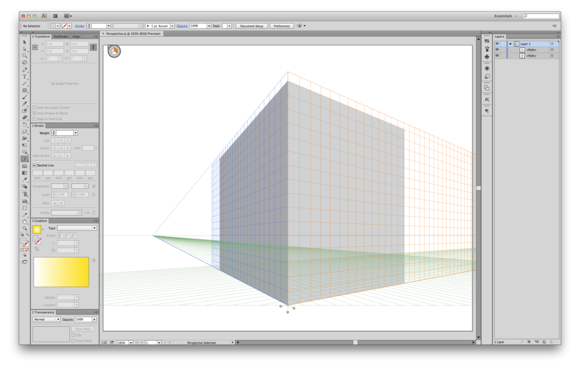Select the Pencil tool
Viewport: 580px width, 370px height.
(25, 104)
